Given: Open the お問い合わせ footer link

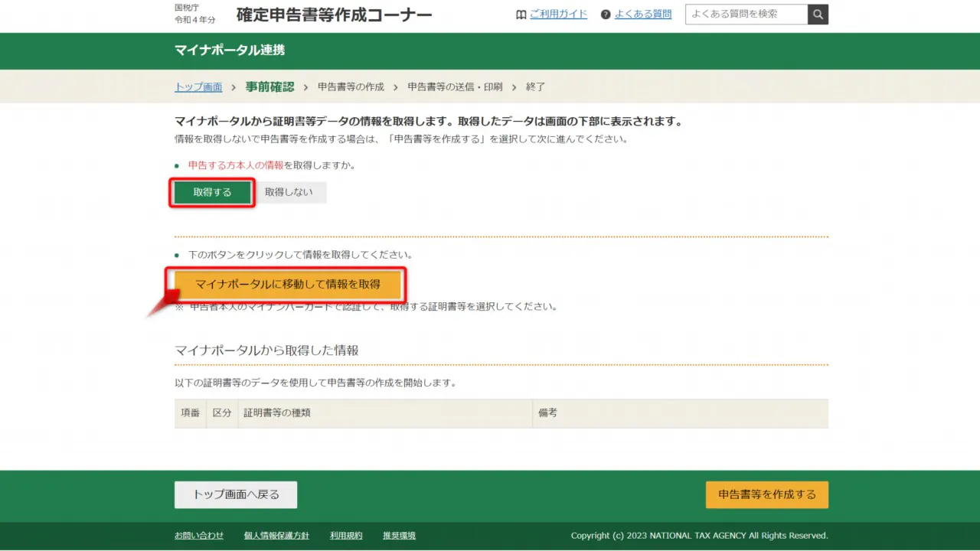Looking at the screenshot, I should 199,536.
